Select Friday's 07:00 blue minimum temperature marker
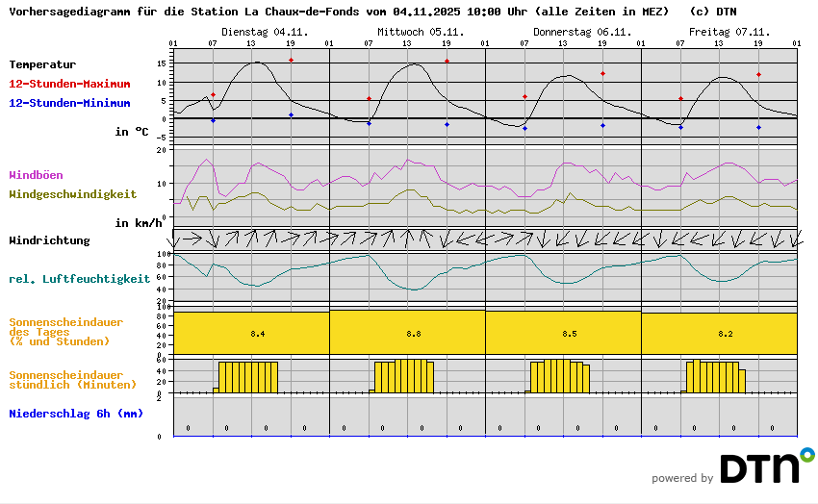The image size is (818, 504). 680,127
